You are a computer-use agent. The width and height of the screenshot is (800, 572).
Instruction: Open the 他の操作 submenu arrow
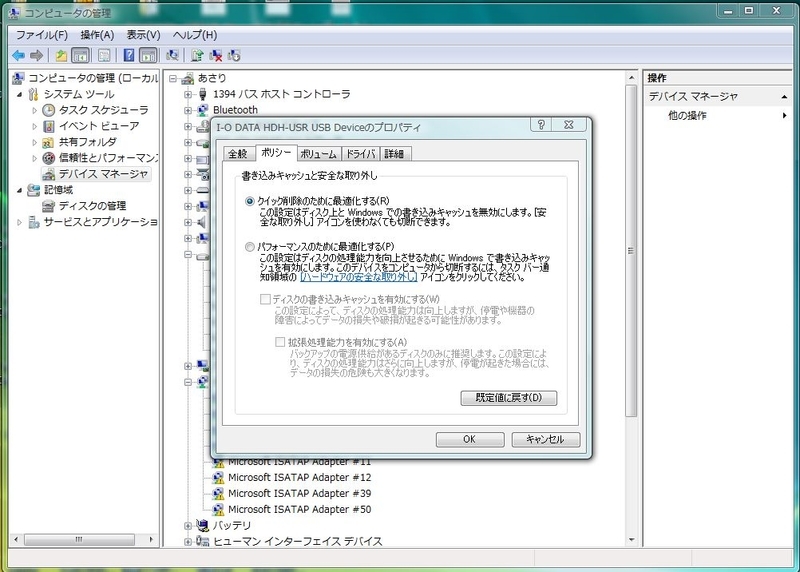click(785, 116)
